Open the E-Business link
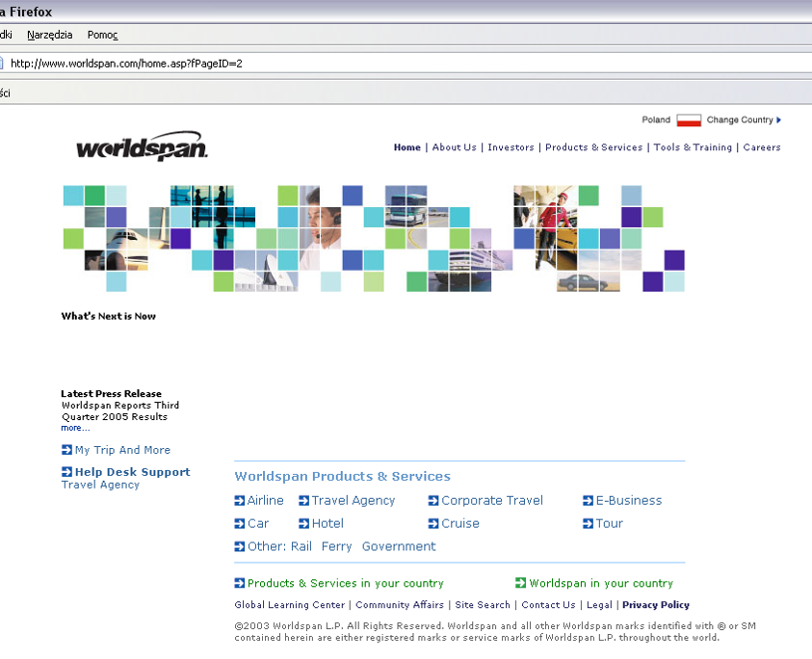 click(x=629, y=500)
